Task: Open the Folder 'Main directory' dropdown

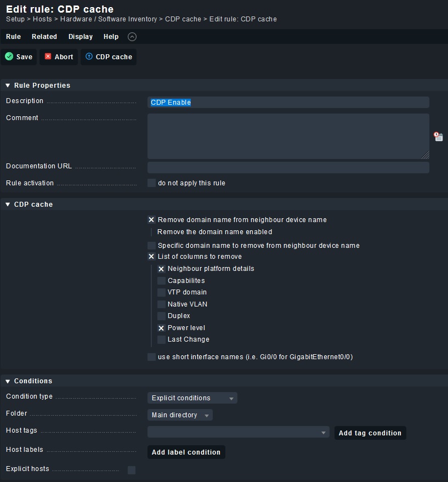Action: (180, 415)
